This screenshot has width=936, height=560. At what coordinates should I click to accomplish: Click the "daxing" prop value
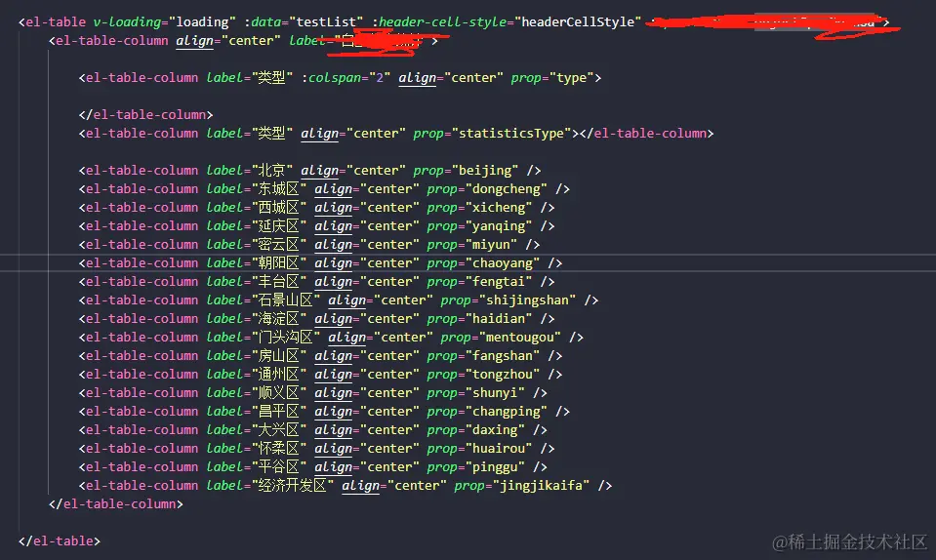496,429
